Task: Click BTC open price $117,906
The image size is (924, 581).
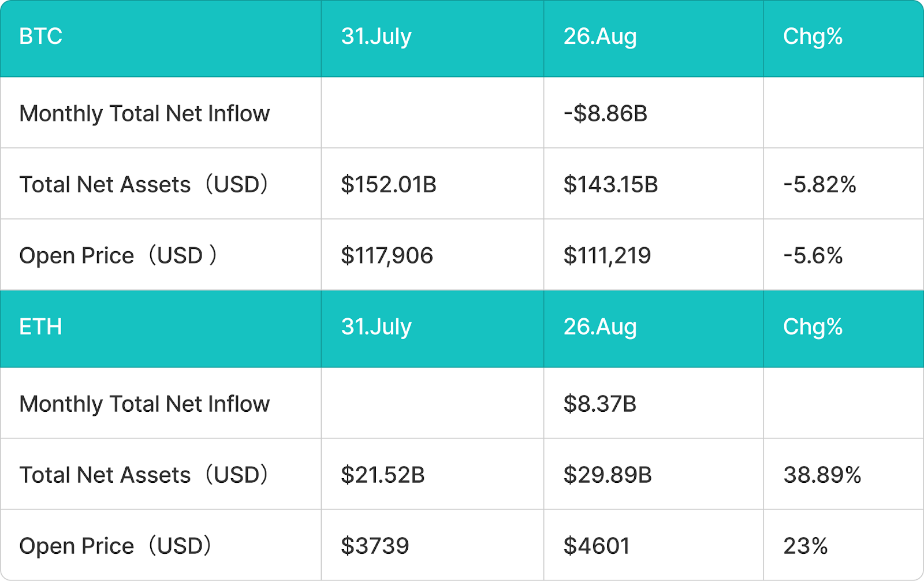Action: click(433, 255)
